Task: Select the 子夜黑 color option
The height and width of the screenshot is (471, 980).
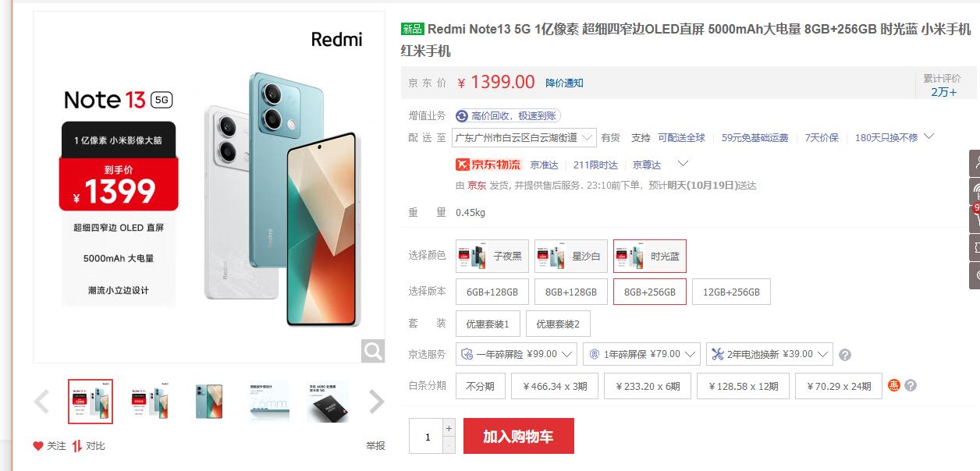Action: tap(492, 256)
